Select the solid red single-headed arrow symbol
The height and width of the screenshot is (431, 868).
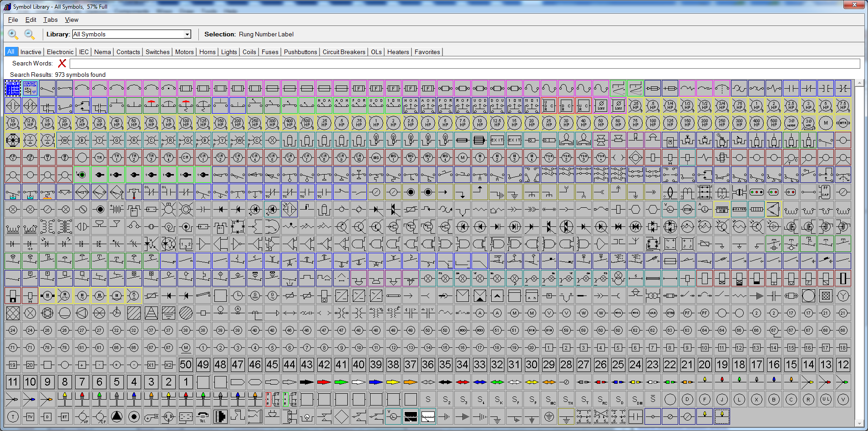pos(324,382)
